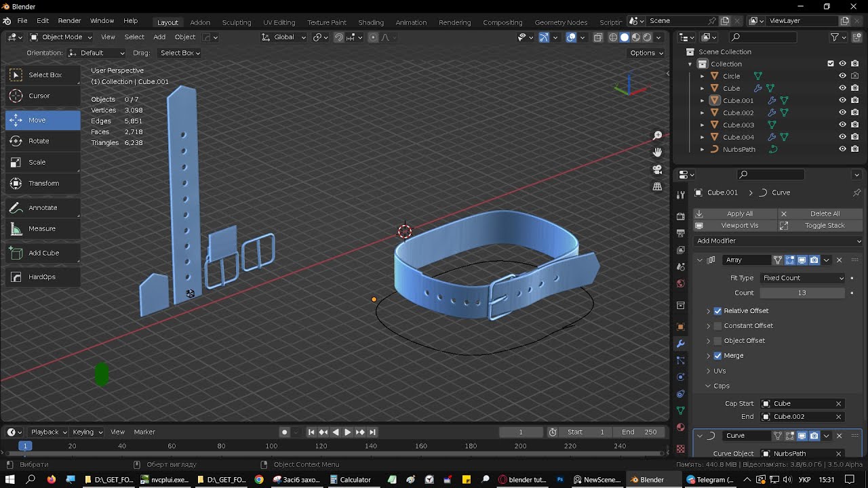The width and height of the screenshot is (868, 488).
Task: Open Add Modifier dropdown
Action: click(778, 241)
